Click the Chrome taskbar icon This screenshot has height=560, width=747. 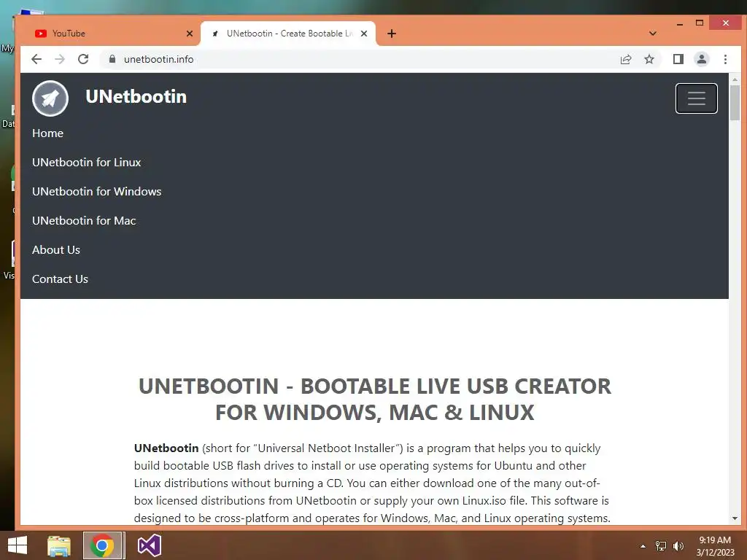102,545
